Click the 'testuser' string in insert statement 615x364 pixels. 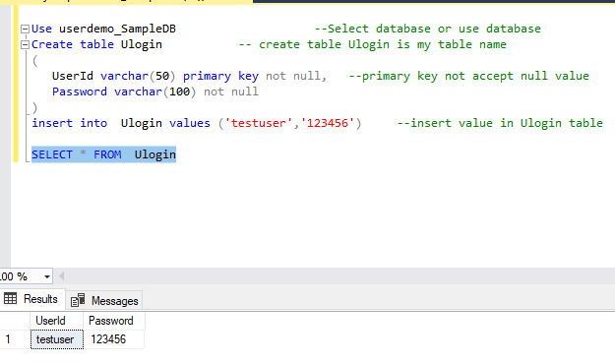[259, 123]
